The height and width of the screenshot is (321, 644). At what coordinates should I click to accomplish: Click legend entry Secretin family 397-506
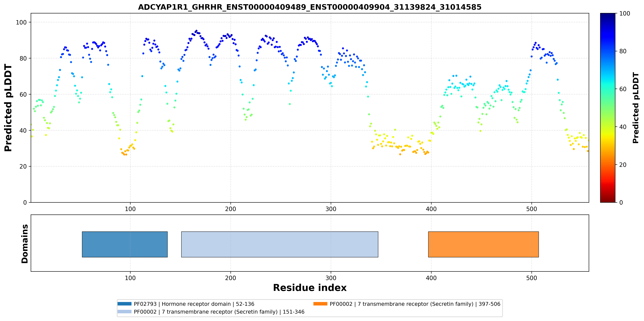pyautogui.click(x=415, y=304)
